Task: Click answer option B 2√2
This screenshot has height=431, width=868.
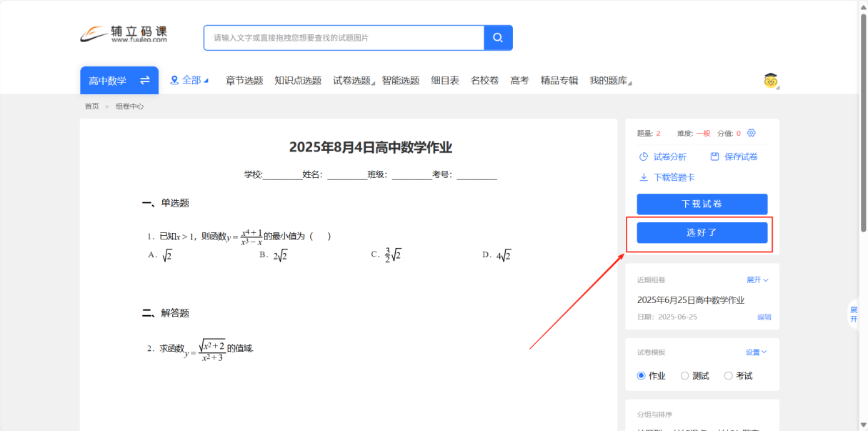Action: pos(274,255)
